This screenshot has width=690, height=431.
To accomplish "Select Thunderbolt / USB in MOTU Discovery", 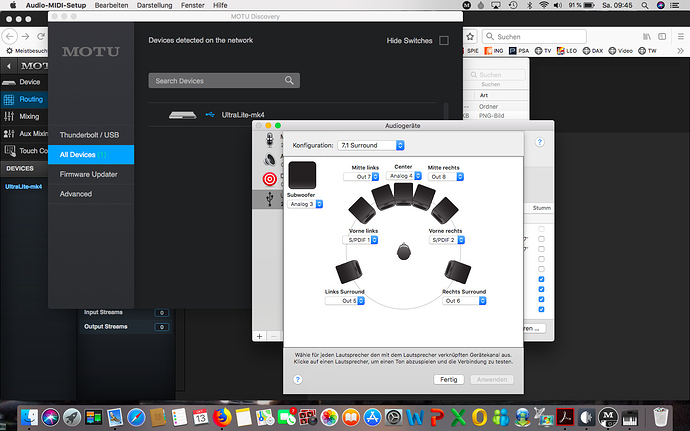I will tap(91, 135).
